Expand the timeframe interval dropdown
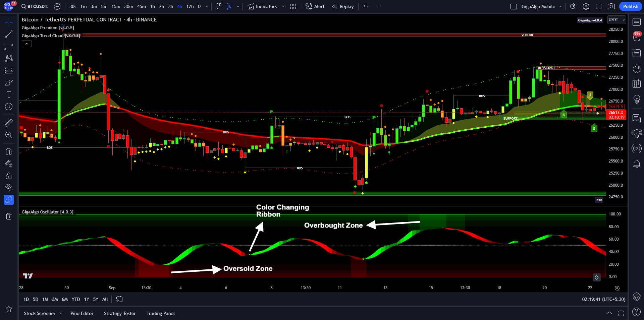 pyautogui.click(x=207, y=6)
